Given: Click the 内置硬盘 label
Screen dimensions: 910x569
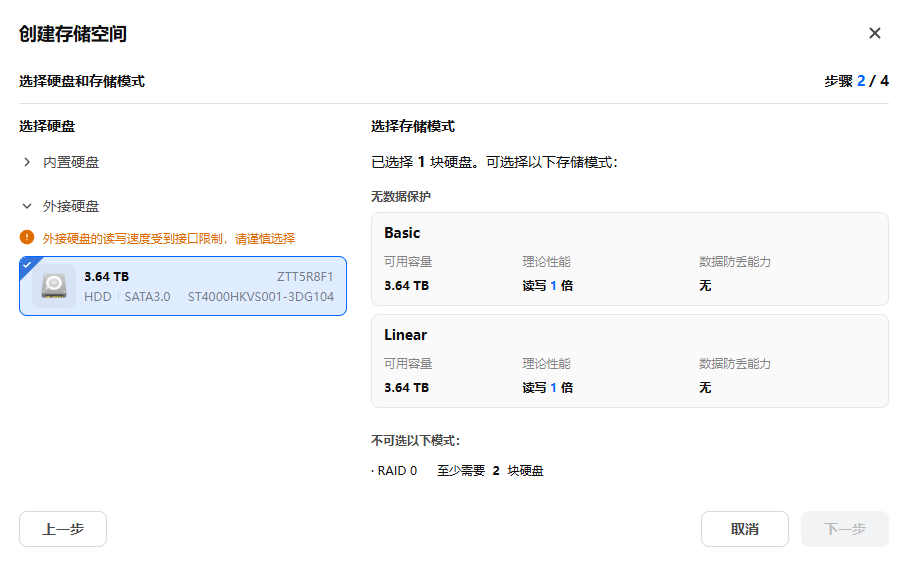Looking at the screenshot, I should point(71,162).
